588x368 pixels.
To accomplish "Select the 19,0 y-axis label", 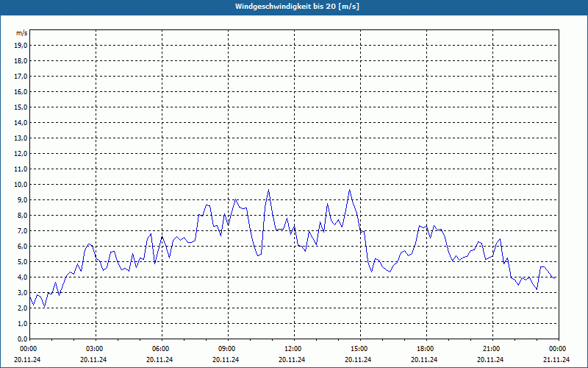I will point(21,46).
